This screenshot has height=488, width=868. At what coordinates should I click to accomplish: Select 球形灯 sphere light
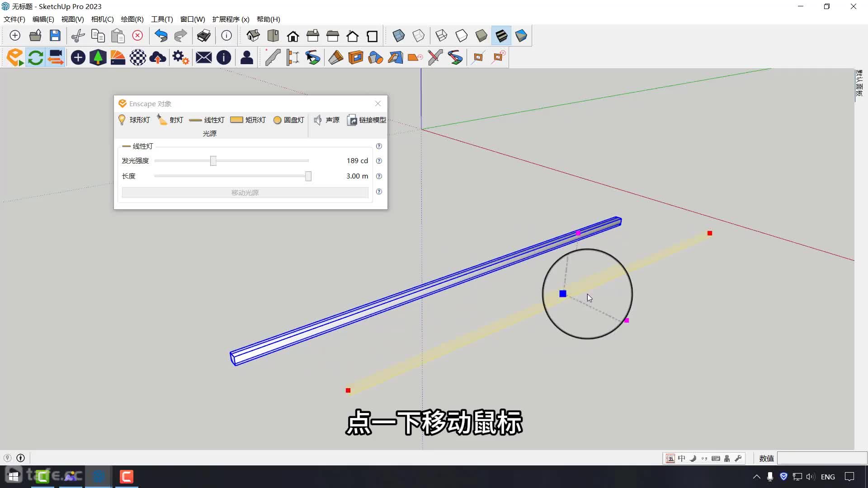pos(134,120)
